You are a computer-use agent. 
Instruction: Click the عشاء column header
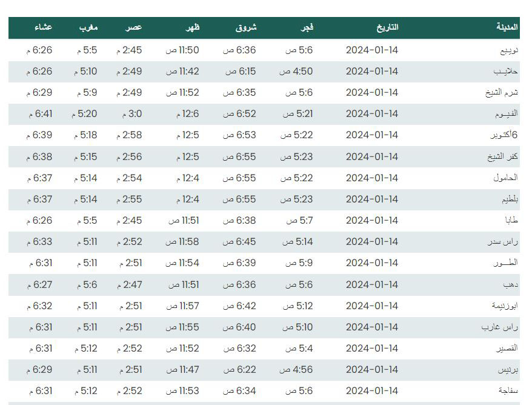click(x=44, y=27)
